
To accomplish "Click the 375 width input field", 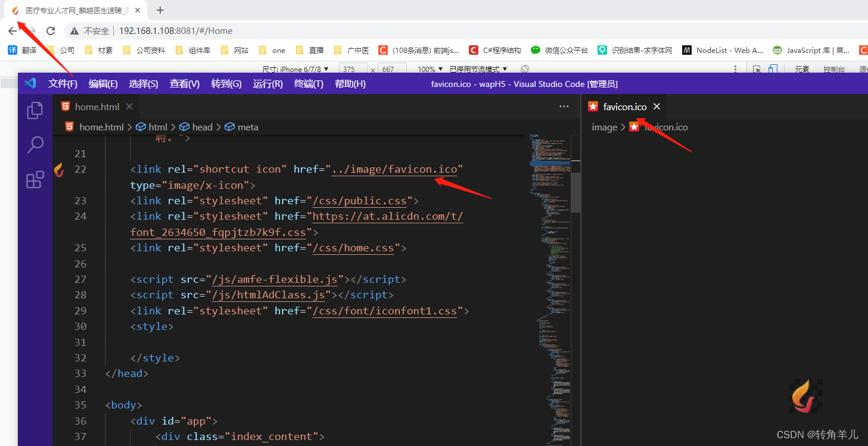I will pyautogui.click(x=353, y=70).
